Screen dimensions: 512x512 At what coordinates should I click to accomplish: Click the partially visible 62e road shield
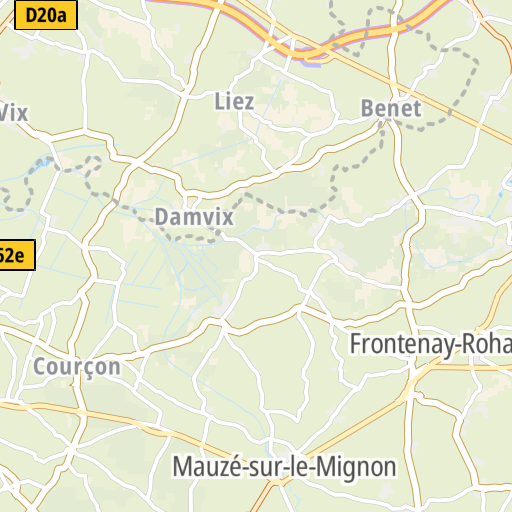click(x=17, y=255)
